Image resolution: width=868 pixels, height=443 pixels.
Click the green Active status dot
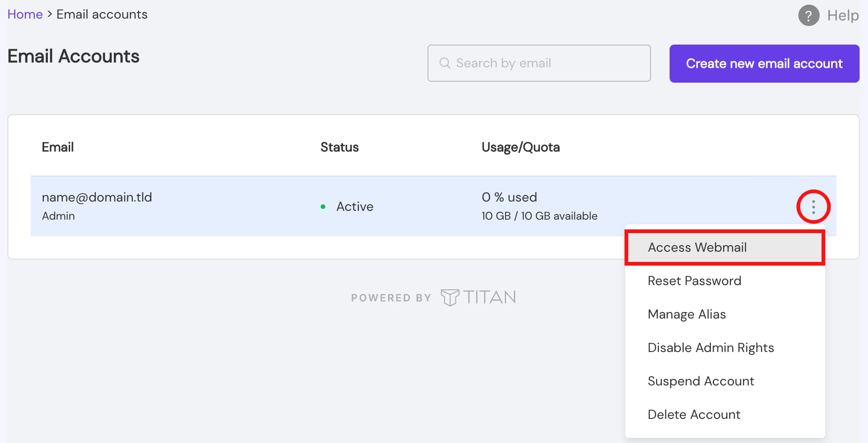(x=323, y=207)
